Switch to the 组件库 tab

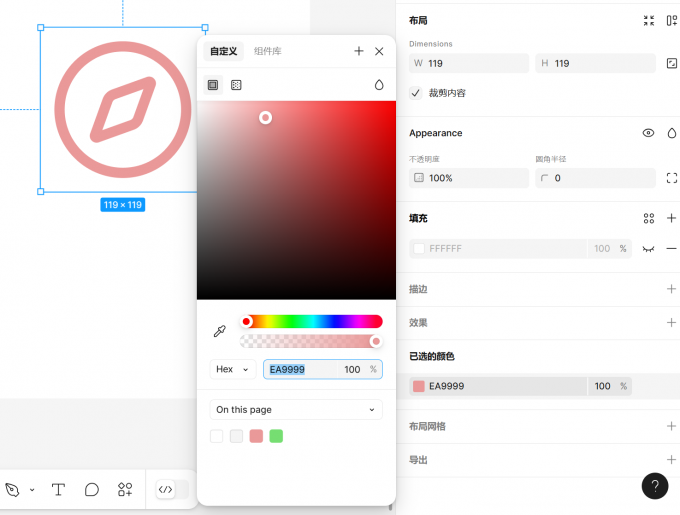268,52
